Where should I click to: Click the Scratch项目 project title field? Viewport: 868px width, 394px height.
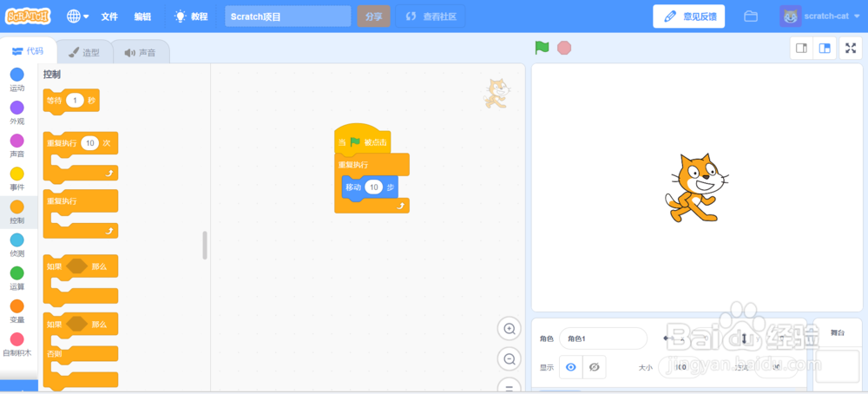[288, 16]
